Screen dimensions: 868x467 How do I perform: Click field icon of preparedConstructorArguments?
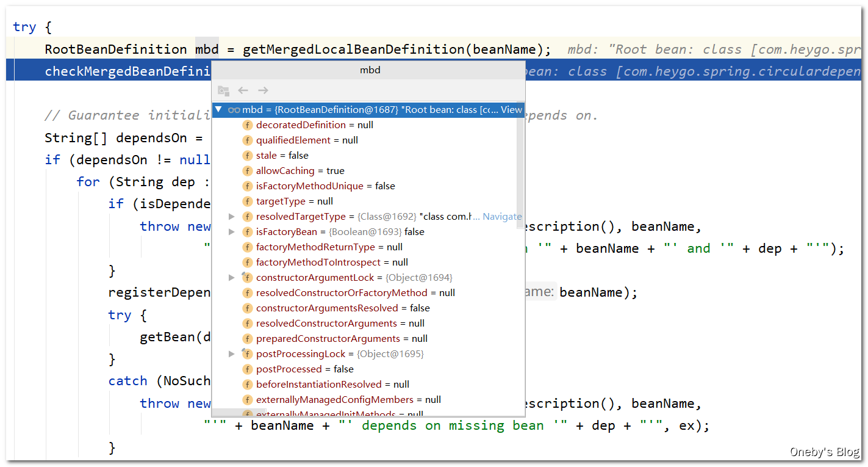(x=247, y=339)
